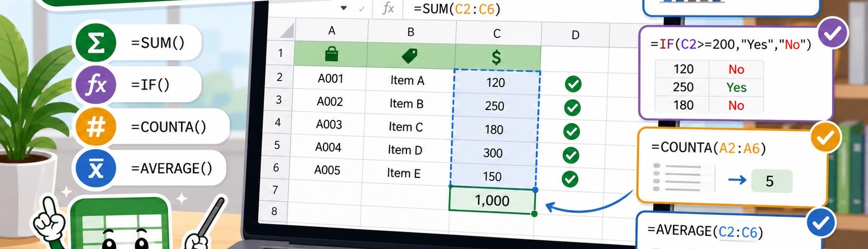Select the total cell showing 1,000
The height and width of the screenshot is (249, 868).
click(492, 200)
